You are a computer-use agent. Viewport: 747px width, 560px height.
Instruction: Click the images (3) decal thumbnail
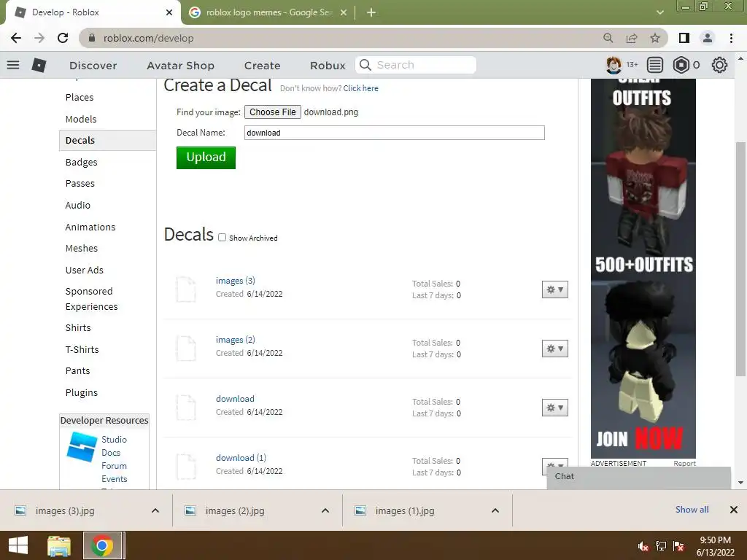click(x=186, y=289)
